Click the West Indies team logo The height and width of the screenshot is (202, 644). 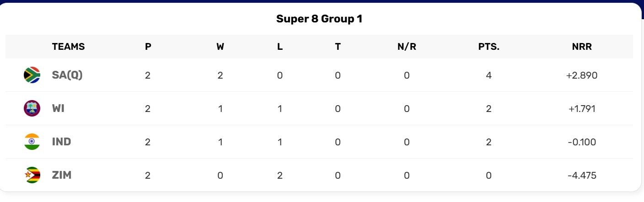point(32,108)
